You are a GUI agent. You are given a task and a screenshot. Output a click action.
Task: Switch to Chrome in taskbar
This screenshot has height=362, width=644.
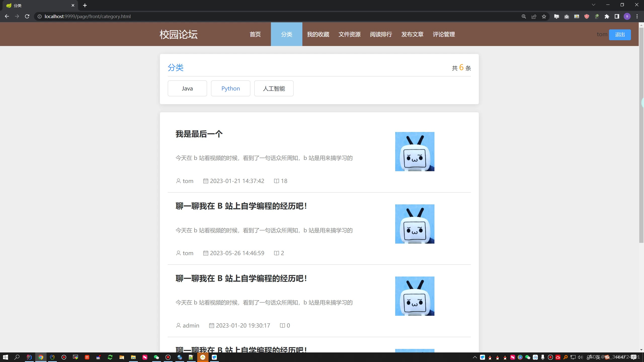tap(41, 357)
